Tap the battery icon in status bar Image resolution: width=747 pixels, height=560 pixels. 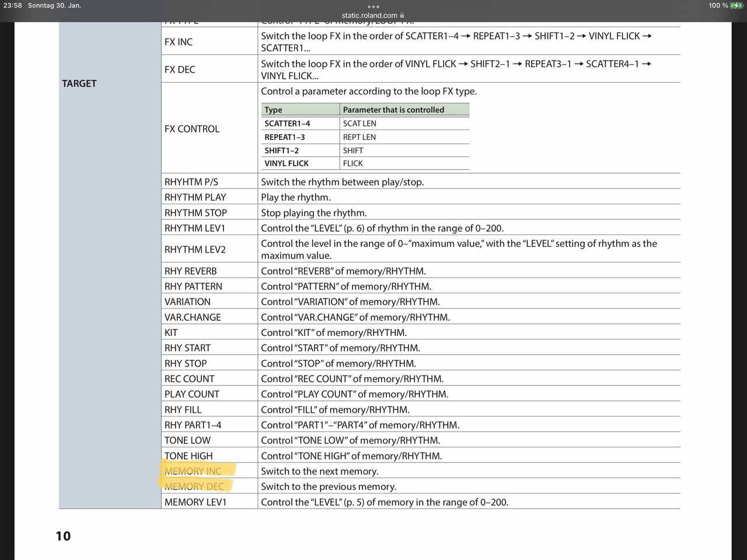pyautogui.click(x=736, y=5)
